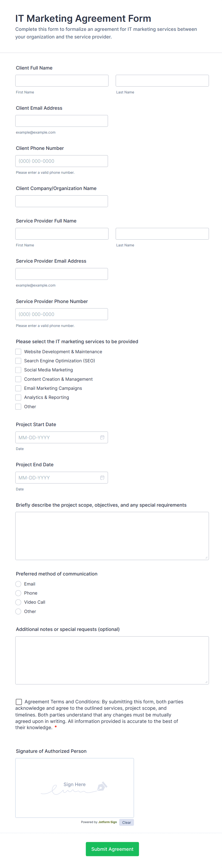Open the Project End Date calendar picker
This screenshot has height=868, width=222.
click(103, 477)
